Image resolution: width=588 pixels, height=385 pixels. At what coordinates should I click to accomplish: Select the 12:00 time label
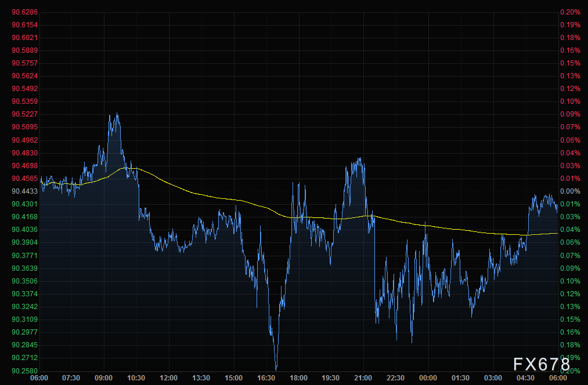tap(168, 378)
